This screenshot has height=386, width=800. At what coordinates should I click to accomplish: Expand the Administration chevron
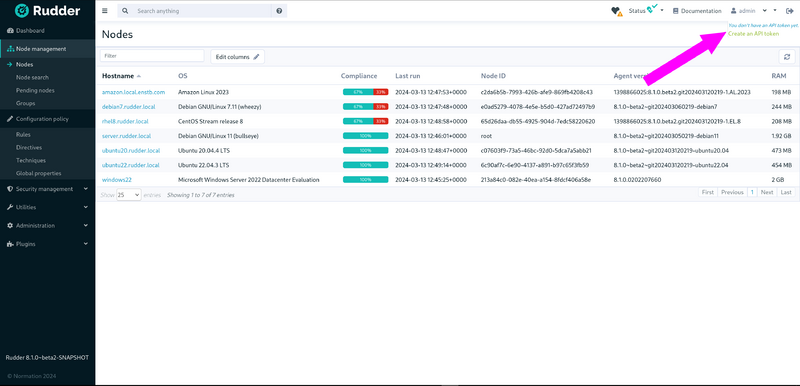[86, 225]
